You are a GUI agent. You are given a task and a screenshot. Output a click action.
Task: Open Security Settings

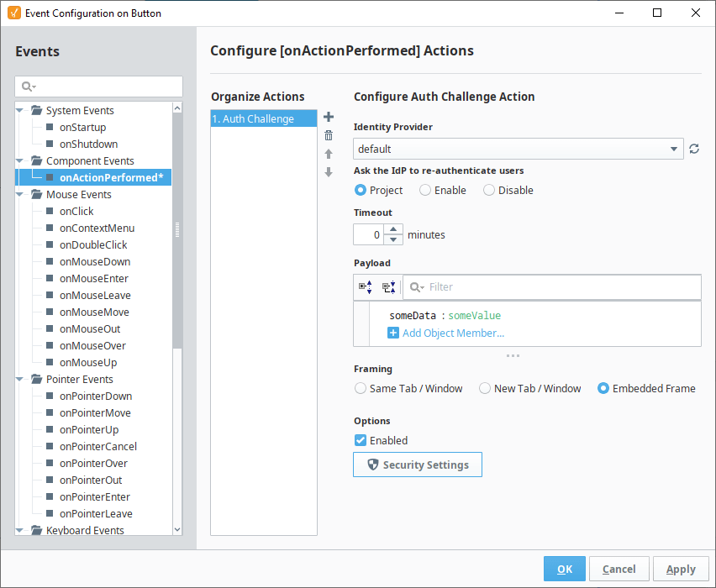point(418,465)
